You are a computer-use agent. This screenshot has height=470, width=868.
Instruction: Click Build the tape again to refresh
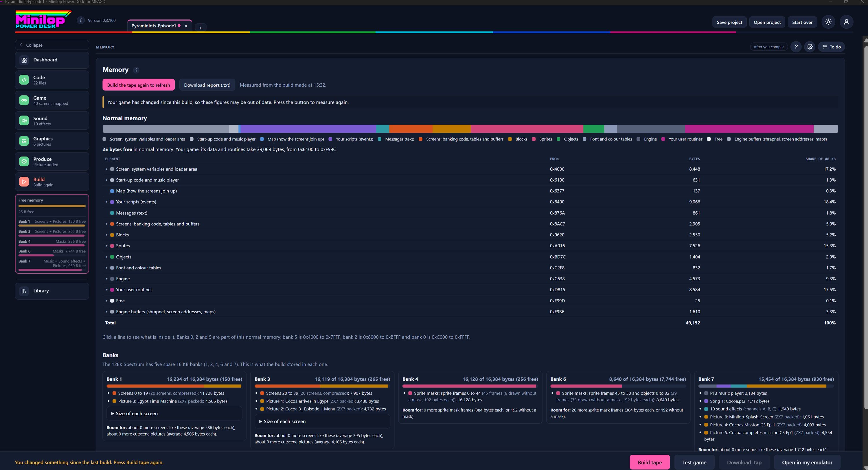click(139, 85)
